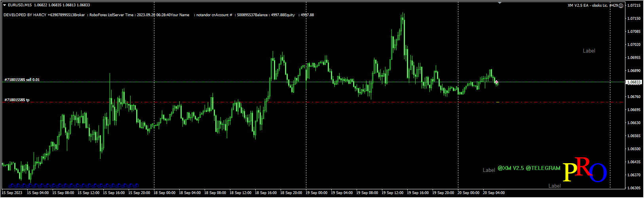Image resolution: width=644 pixels, height=198 pixels.
Task: Click the Label text below the PRO logo
Action: click(x=555, y=186)
